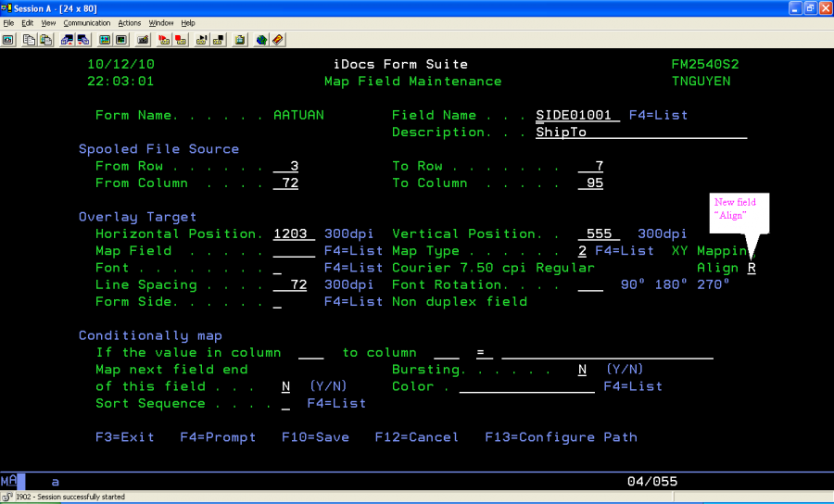Open the Actions menu
This screenshot has width=834, height=504.
(x=129, y=22)
